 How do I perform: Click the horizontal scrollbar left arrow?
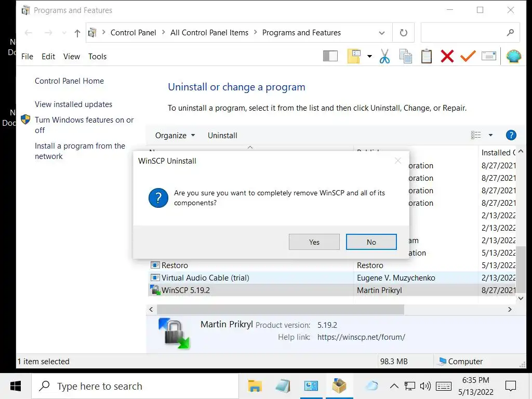(x=151, y=310)
